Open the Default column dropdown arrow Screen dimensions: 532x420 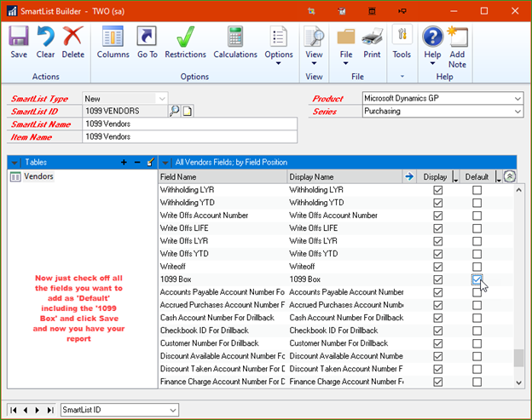[498, 178]
